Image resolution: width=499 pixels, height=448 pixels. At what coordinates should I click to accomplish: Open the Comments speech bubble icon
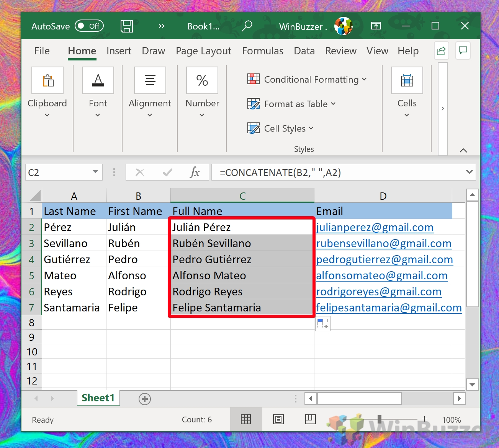[463, 51]
